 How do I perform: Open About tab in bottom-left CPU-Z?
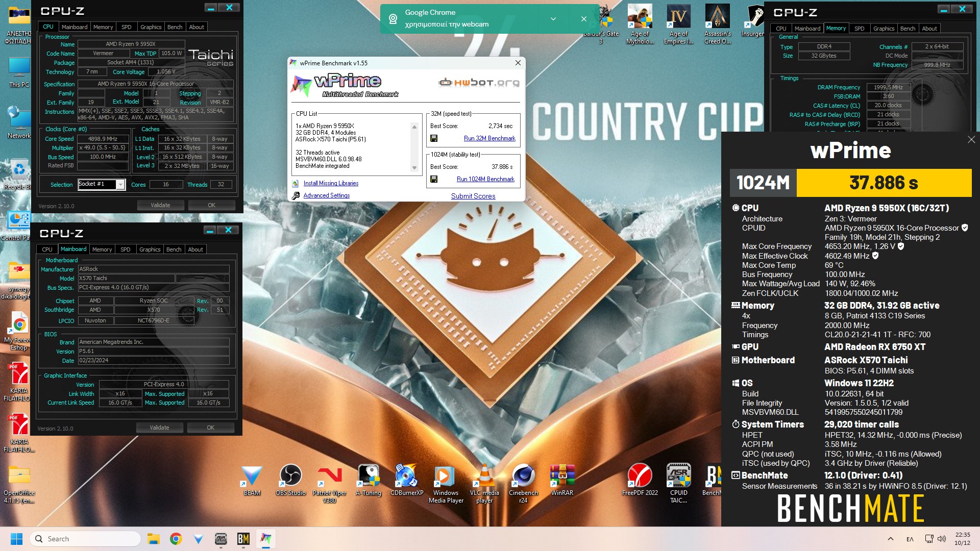[x=195, y=249]
